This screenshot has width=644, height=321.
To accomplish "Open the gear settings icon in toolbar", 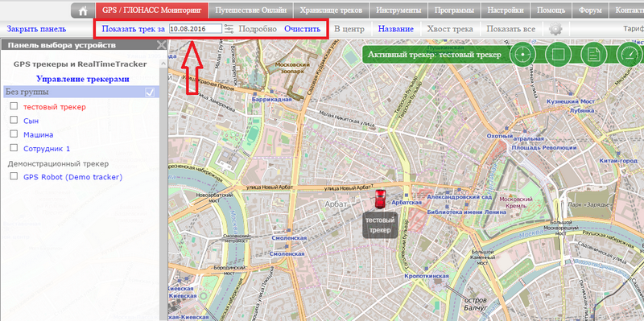I will [555, 29].
